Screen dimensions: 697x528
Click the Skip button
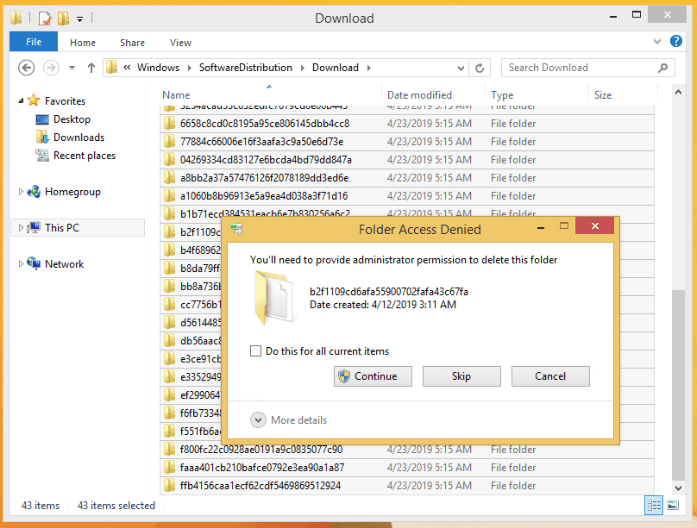click(x=461, y=376)
